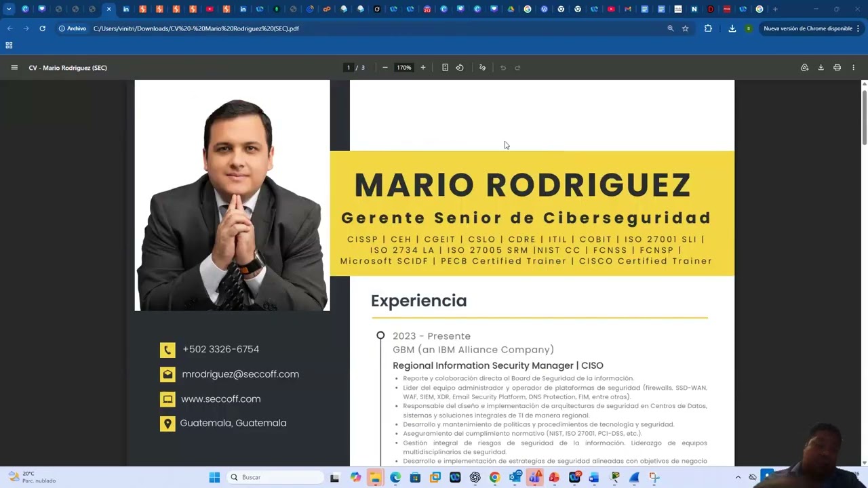Viewport: 868px width, 488px height.
Task: Click the undo arrow in PDF toolbar
Action: pos(503,68)
